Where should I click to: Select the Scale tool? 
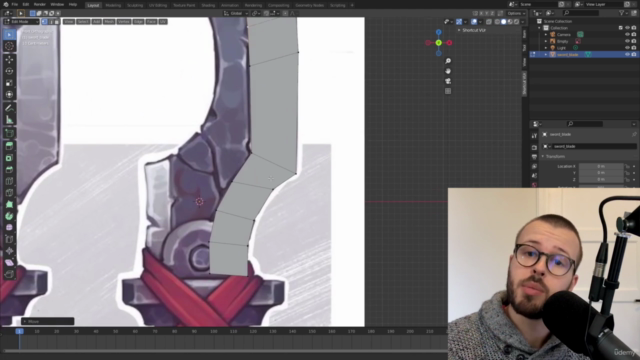(x=9, y=83)
